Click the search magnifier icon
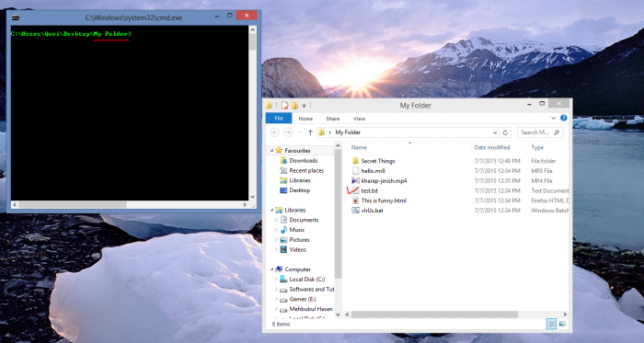The height and width of the screenshot is (343, 644). (x=557, y=132)
